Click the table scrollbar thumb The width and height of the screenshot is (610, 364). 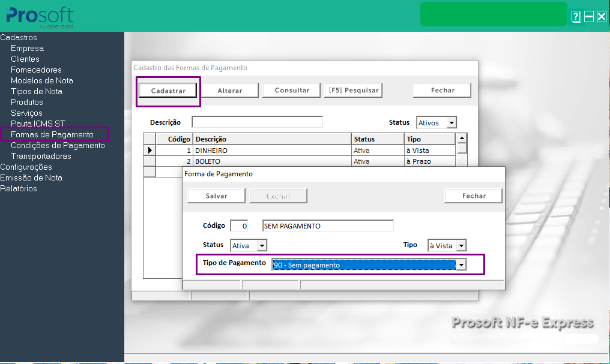[x=462, y=148]
